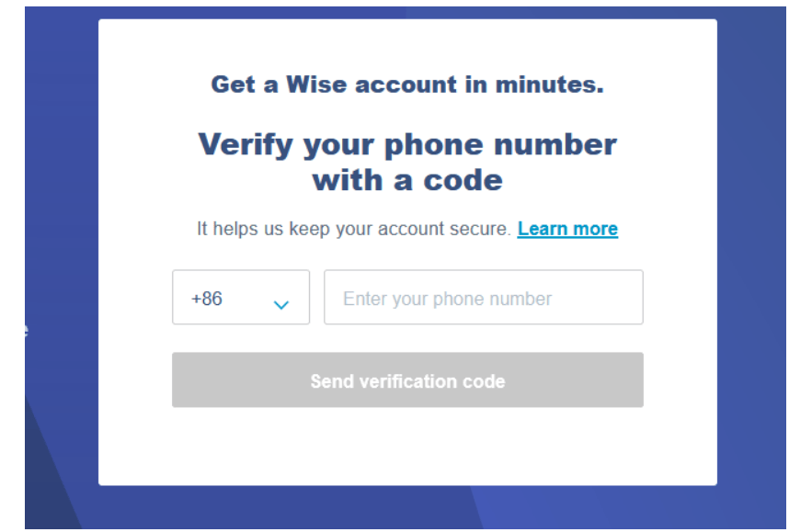Image resolution: width=812 pixels, height=532 pixels.
Task: Click the +86 dialing code text
Action: pos(207,299)
